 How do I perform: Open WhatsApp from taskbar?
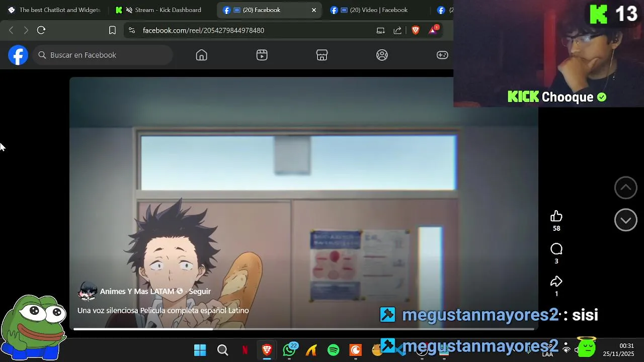(289, 350)
